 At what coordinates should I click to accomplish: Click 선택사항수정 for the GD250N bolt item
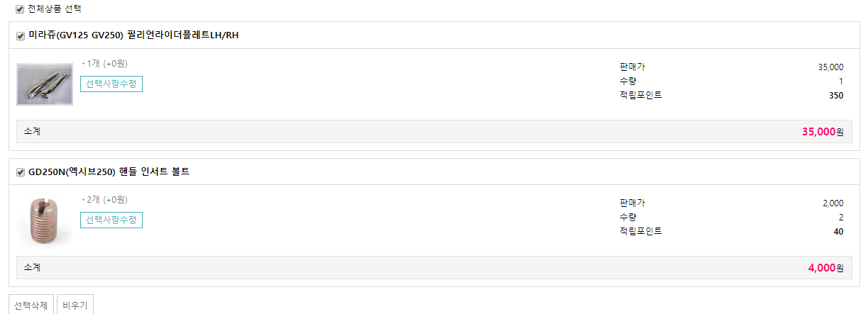pyautogui.click(x=111, y=220)
